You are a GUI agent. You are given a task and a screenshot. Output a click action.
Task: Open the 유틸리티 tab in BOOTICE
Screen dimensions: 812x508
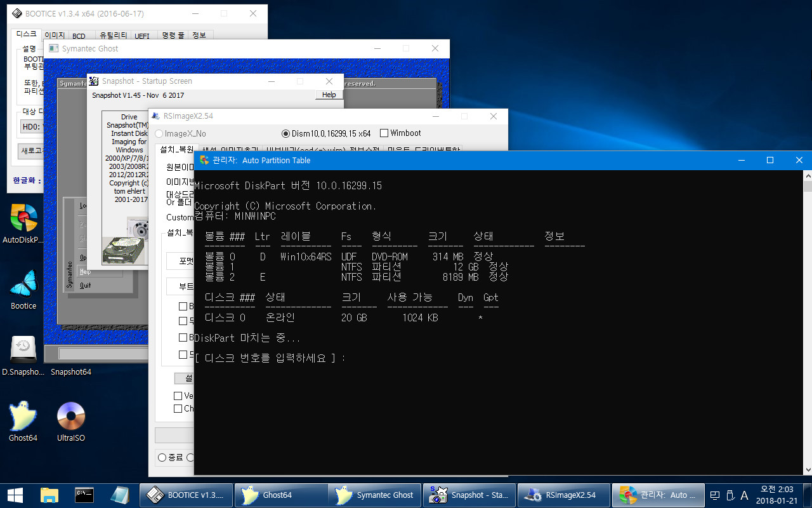(x=114, y=36)
